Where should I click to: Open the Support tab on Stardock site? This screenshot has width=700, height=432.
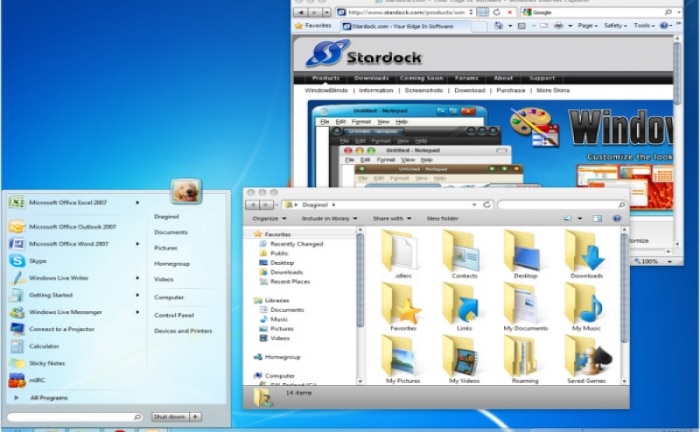tap(542, 78)
